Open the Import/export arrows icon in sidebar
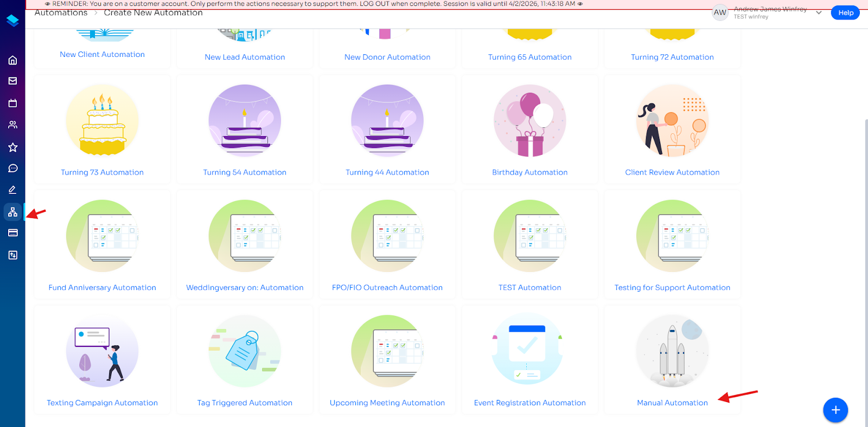This screenshot has height=427, width=868. tap(12, 255)
